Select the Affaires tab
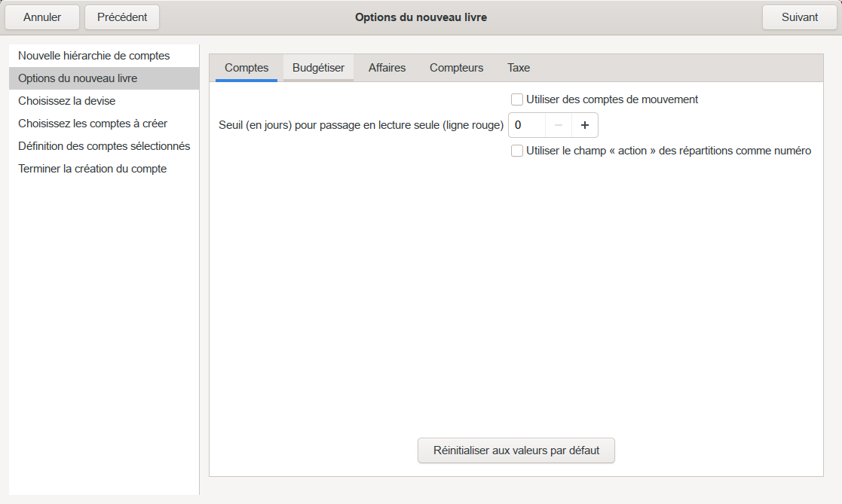842x504 pixels. (x=387, y=68)
